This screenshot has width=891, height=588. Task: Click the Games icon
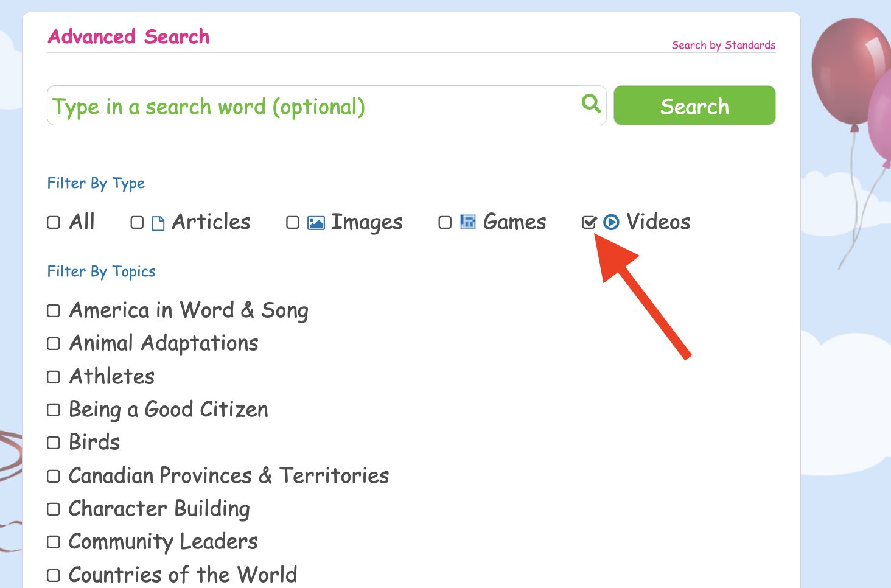tap(467, 222)
